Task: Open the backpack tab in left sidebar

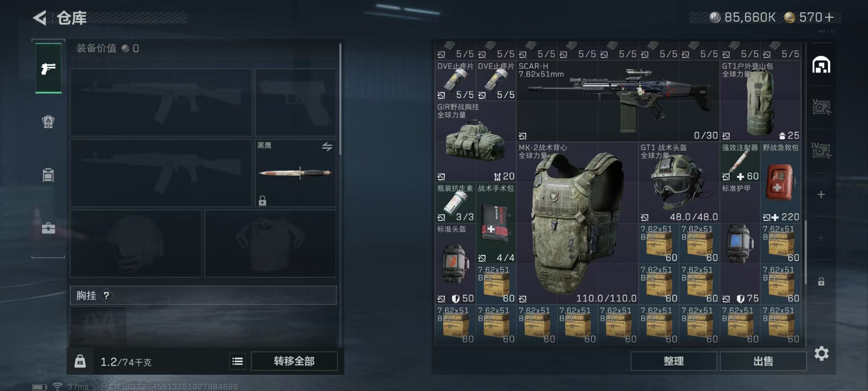Action: click(x=48, y=122)
